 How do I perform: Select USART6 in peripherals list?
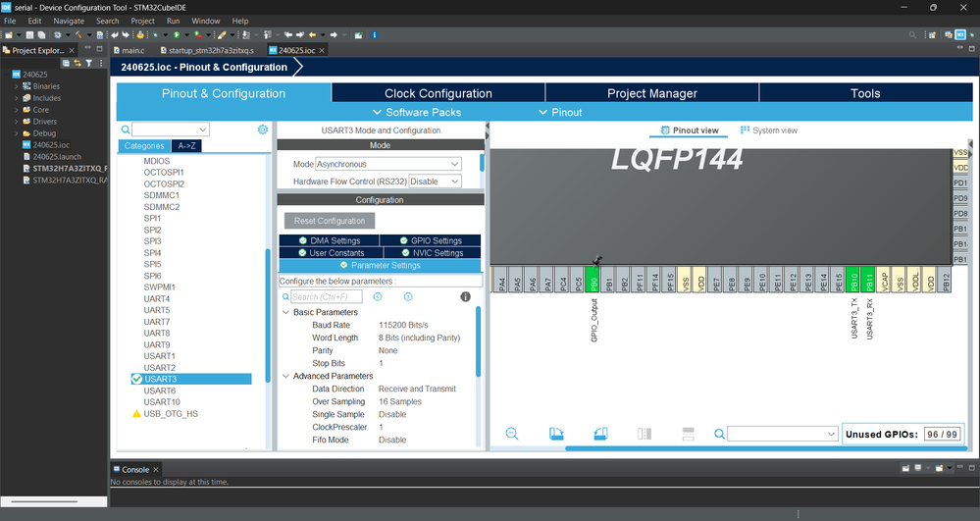click(159, 391)
